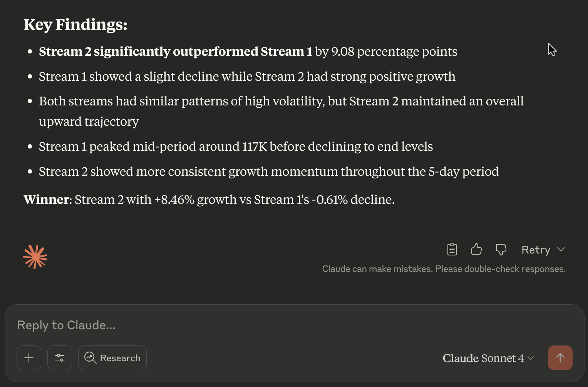Click the bold Winner label
Screen dimensions: 588x387
(x=46, y=200)
